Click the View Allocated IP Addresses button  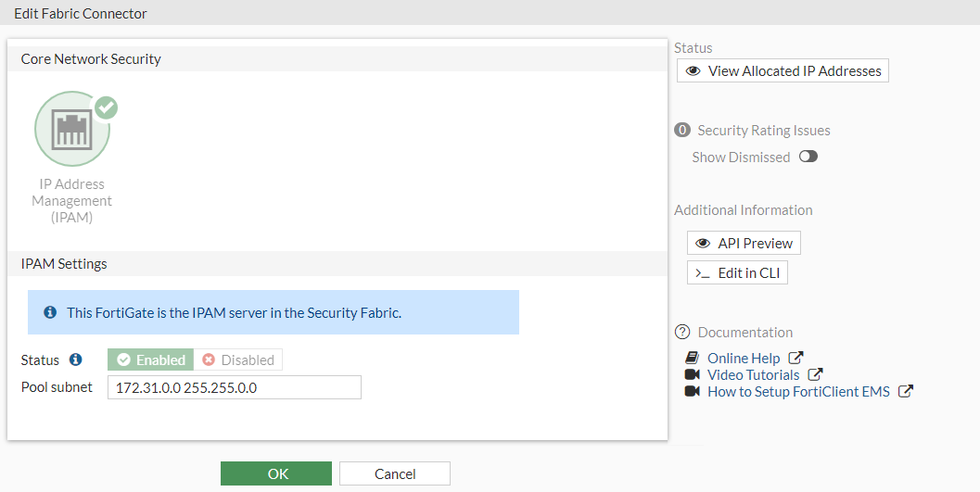pos(783,70)
